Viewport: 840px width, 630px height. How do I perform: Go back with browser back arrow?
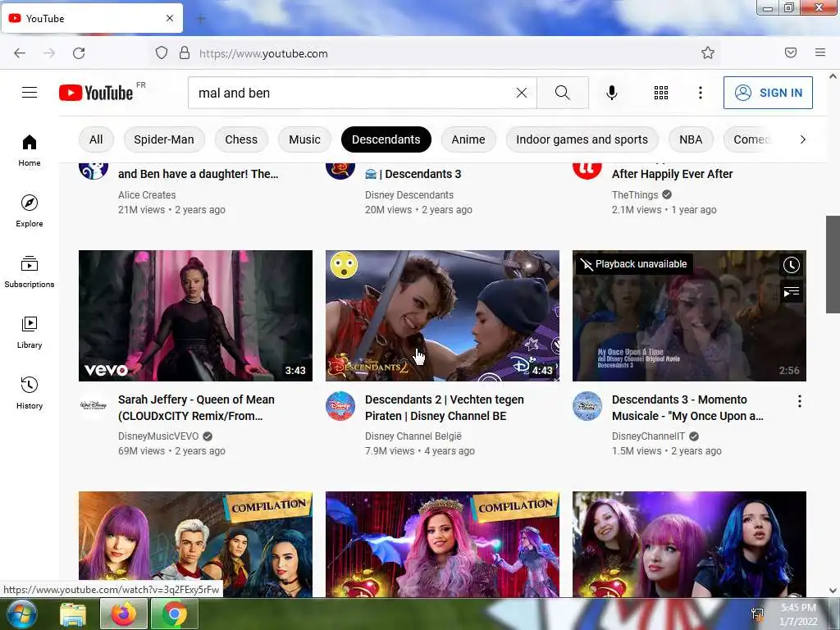click(20, 53)
